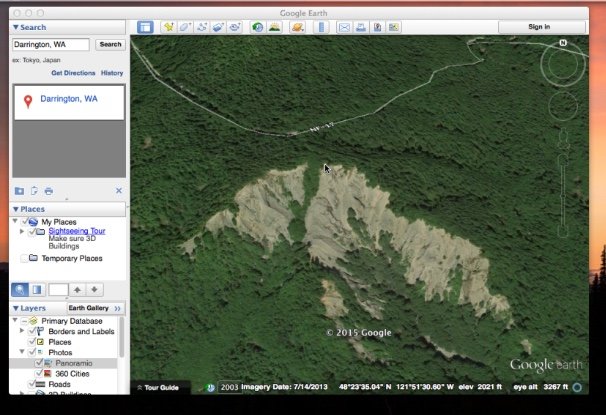The width and height of the screenshot is (606, 415).
Task: Click the Sign in button
Action: point(542,27)
